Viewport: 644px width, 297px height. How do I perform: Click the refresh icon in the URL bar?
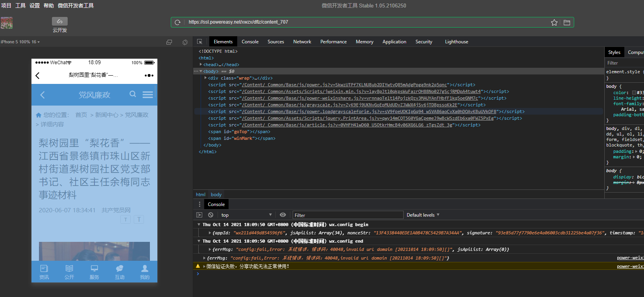click(177, 22)
